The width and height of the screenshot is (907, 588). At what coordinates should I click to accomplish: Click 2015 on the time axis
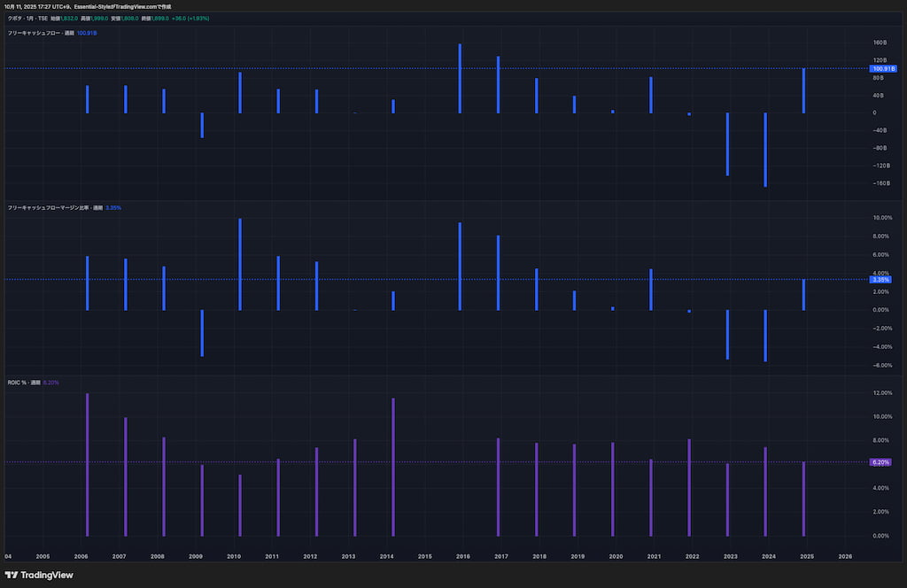(x=424, y=556)
